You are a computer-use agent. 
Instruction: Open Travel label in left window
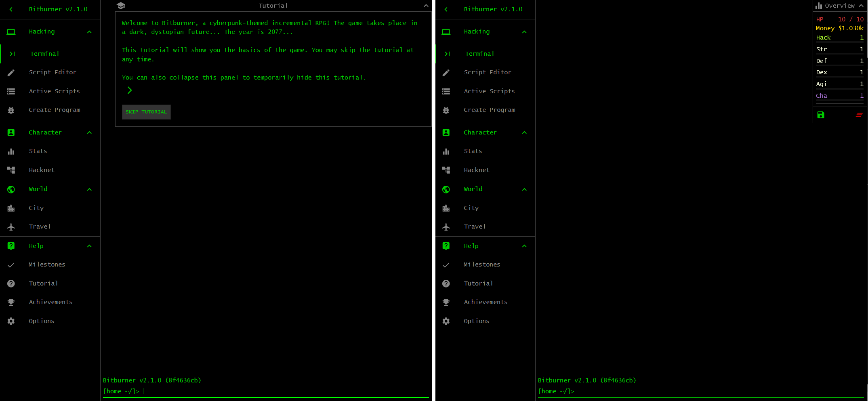pyautogui.click(x=40, y=227)
